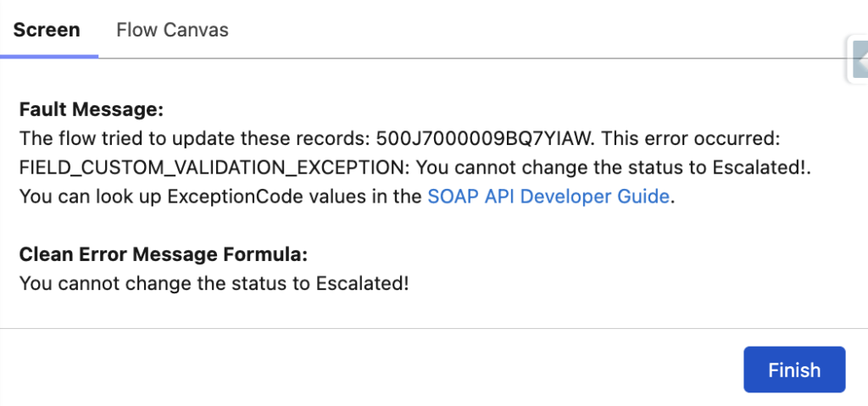Click the tab bar line right of Flow Canvas
Screen dimensions: 868x406
click(x=509, y=58)
